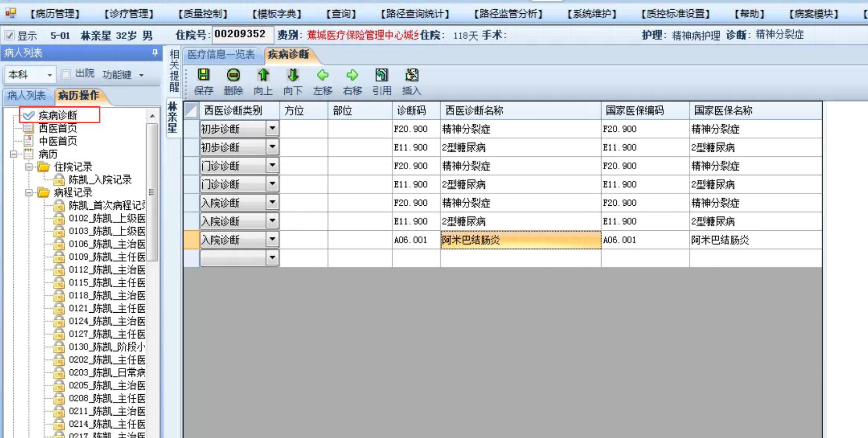868x438 pixels.
Task: Click the 病程记录 folder icon
Action: (44, 193)
